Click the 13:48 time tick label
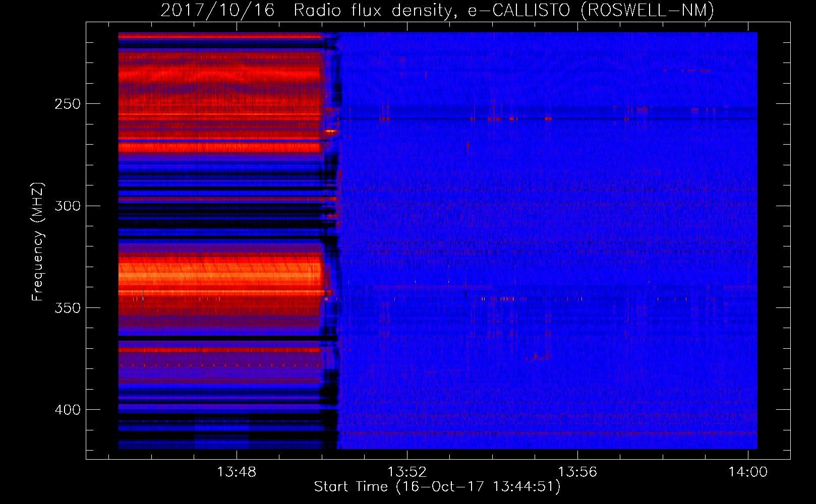The width and height of the screenshot is (816, 504). tap(237, 472)
